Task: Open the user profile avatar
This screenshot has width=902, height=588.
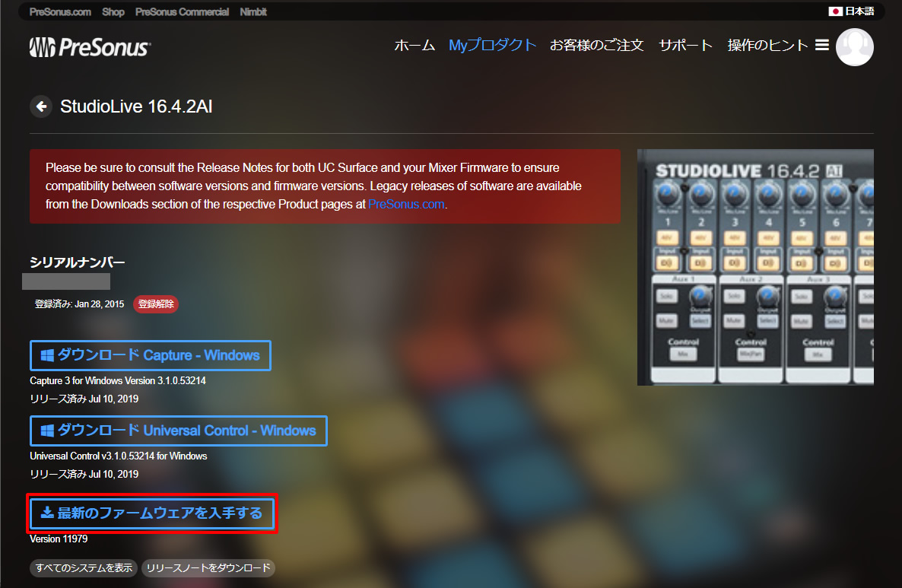Action: (854, 47)
